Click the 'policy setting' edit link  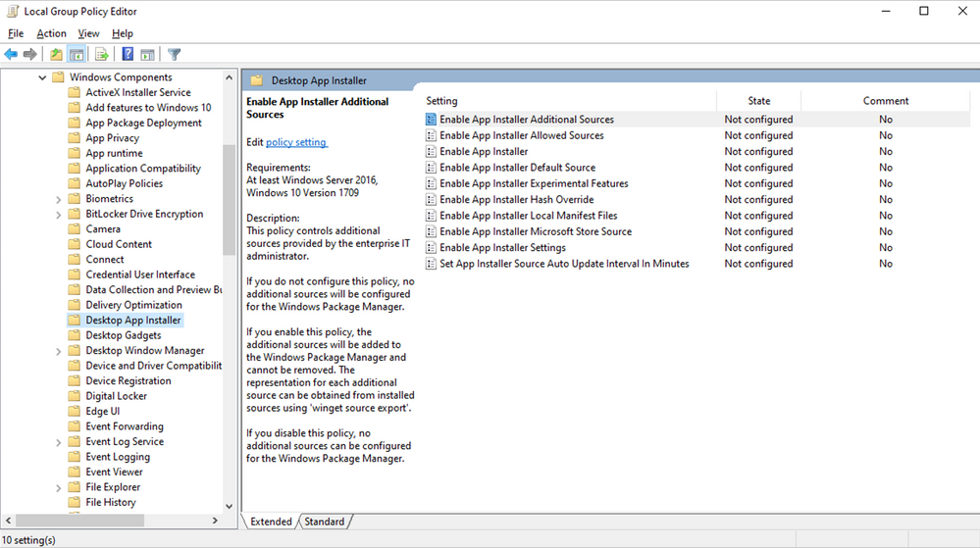click(x=296, y=142)
